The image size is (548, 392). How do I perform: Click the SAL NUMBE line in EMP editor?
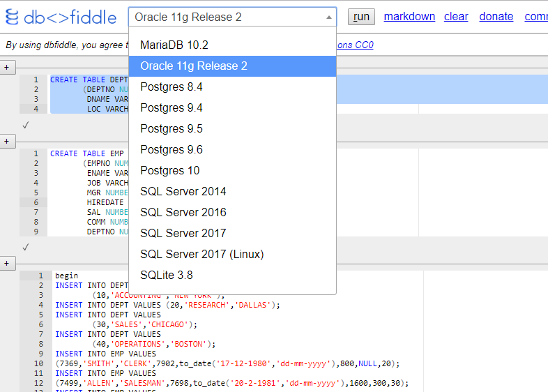[x=107, y=212]
